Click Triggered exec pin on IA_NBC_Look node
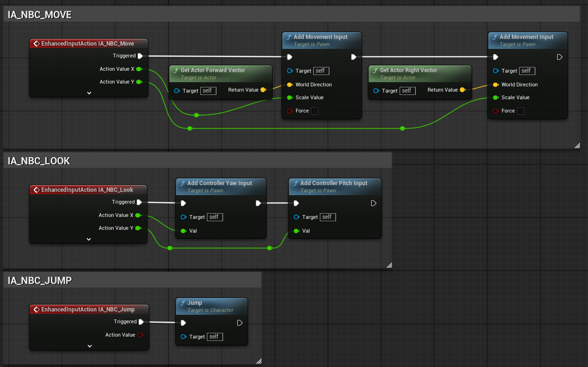The image size is (588, 367). [139, 202]
